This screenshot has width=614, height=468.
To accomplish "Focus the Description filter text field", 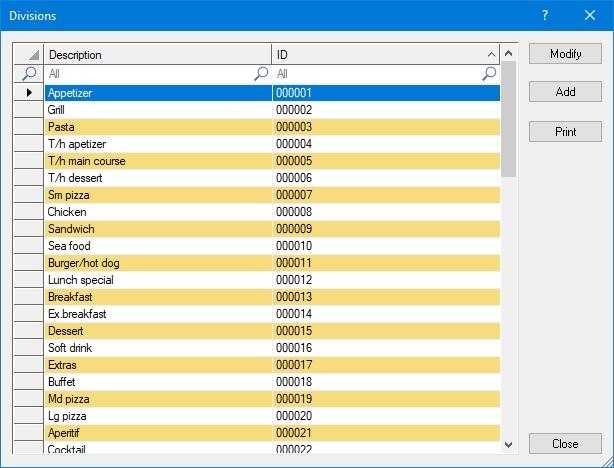I will [x=148, y=74].
